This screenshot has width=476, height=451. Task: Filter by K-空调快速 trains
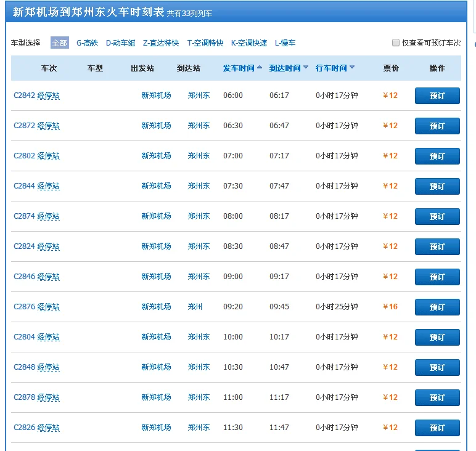click(249, 43)
